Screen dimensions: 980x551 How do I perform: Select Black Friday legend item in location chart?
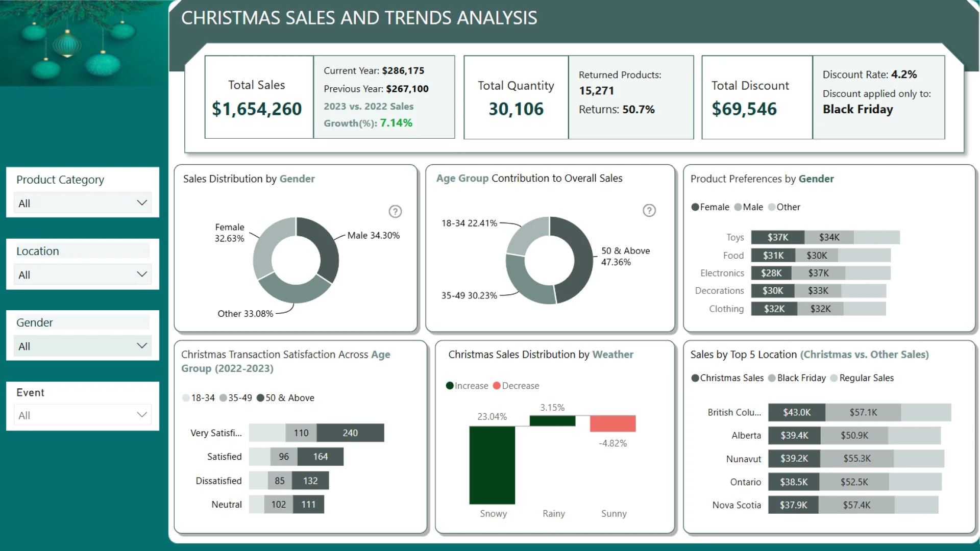[797, 378]
